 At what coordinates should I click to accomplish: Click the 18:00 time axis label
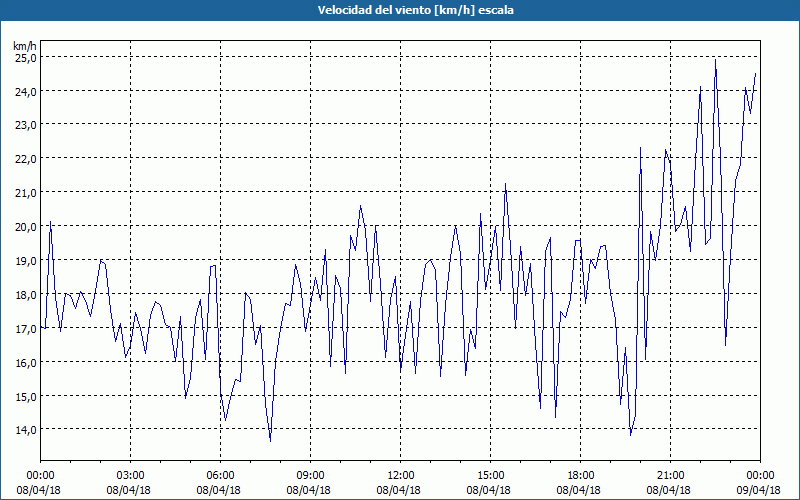tap(581, 476)
